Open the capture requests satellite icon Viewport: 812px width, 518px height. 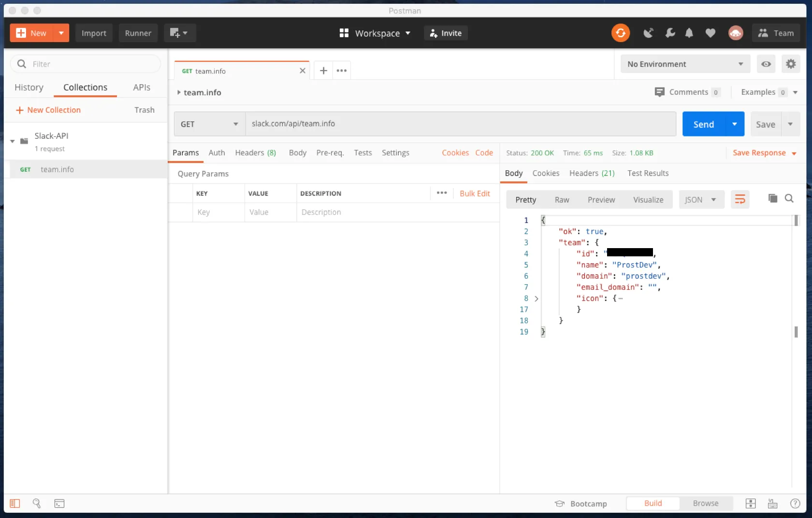648,33
